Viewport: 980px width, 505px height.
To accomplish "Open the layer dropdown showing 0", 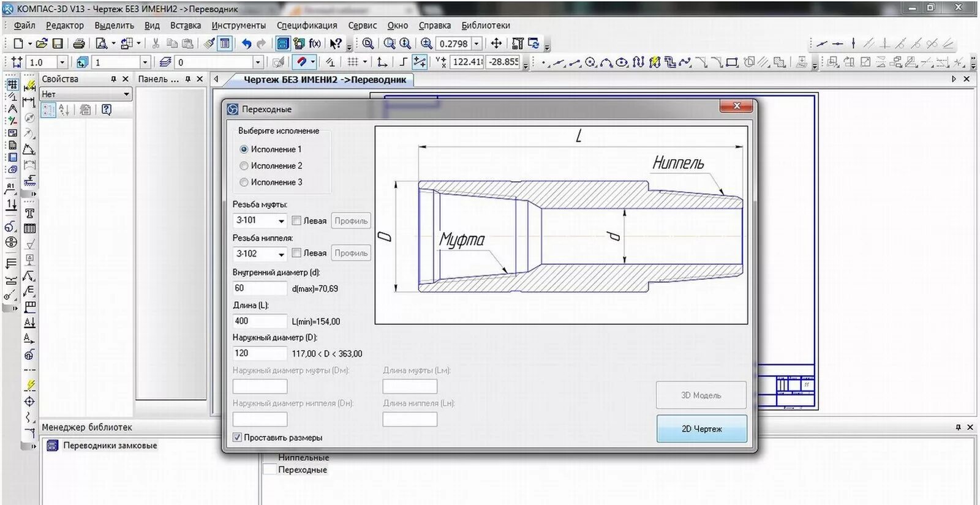I will (258, 62).
